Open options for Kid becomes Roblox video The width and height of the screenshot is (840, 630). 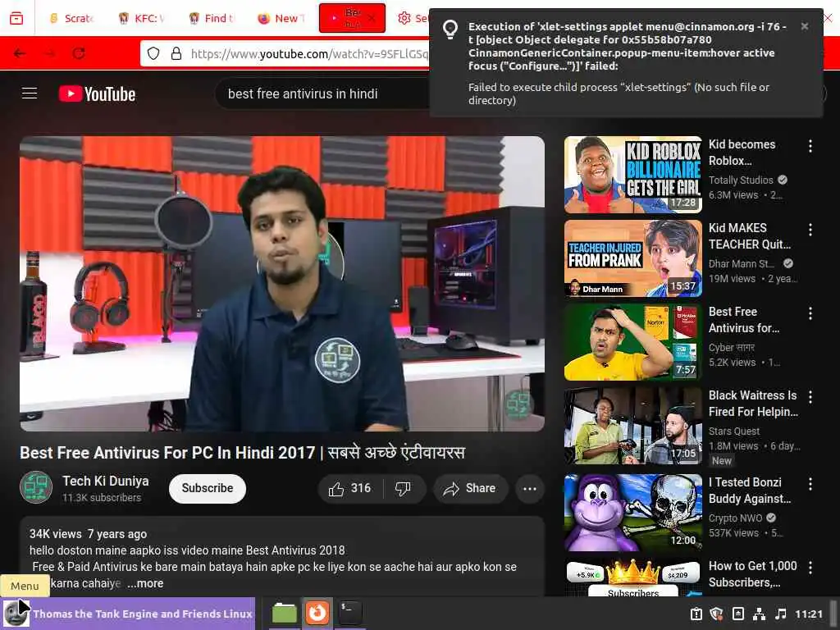tap(810, 146)
